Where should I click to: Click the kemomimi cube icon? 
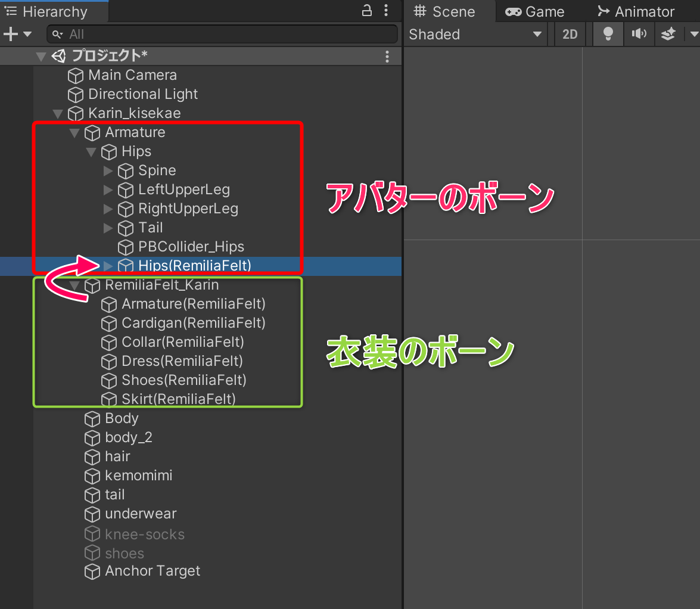pos(92,476)
